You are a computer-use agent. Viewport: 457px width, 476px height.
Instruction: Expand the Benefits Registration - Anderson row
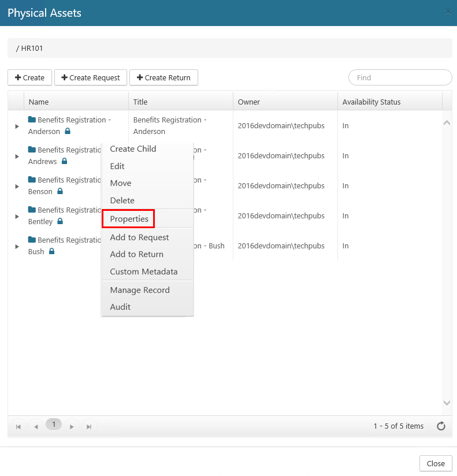pyautogui.click(x=17, y=126)
